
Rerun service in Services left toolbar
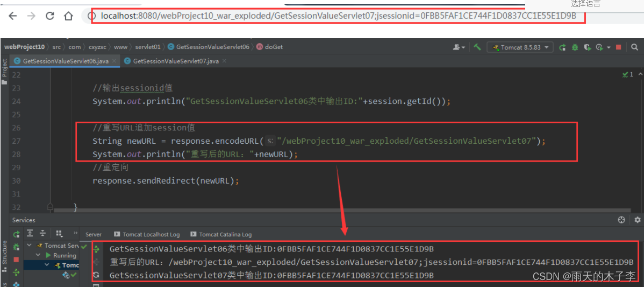(17, 234)
